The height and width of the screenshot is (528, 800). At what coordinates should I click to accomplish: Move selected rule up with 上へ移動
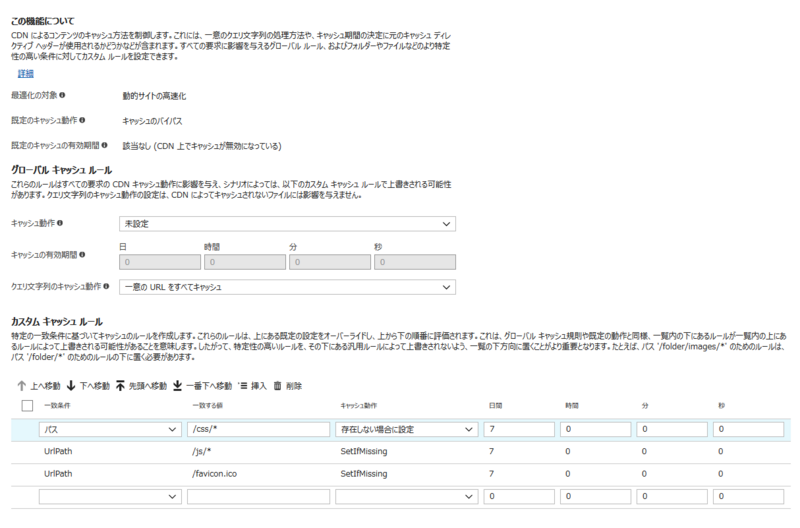click(39, 386)
